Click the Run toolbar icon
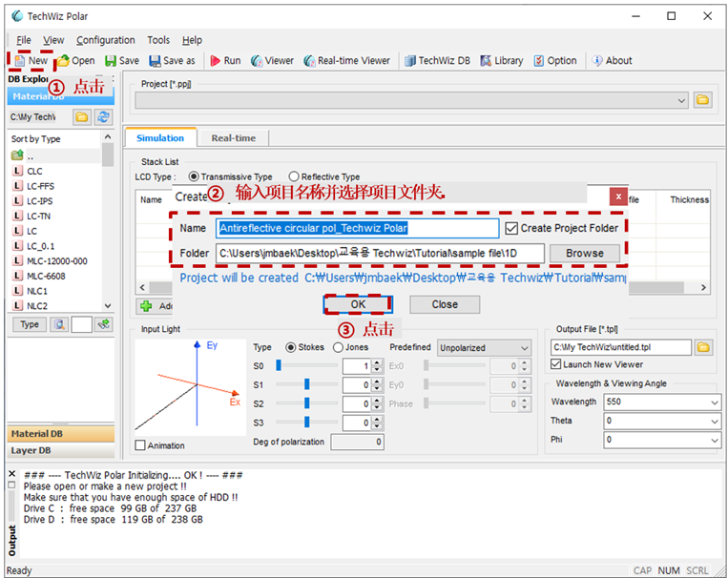728x578 pixels. (225, 61)
